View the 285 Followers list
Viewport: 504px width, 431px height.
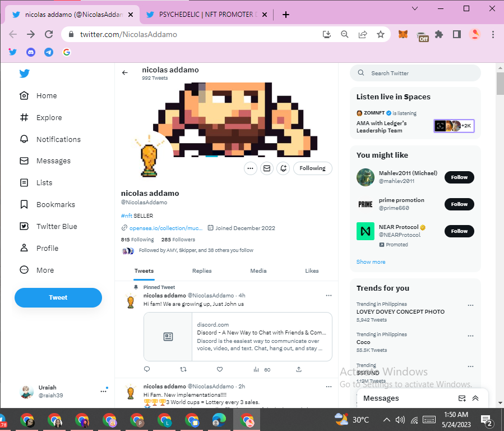pyautogui.click(x=178, y=240)
